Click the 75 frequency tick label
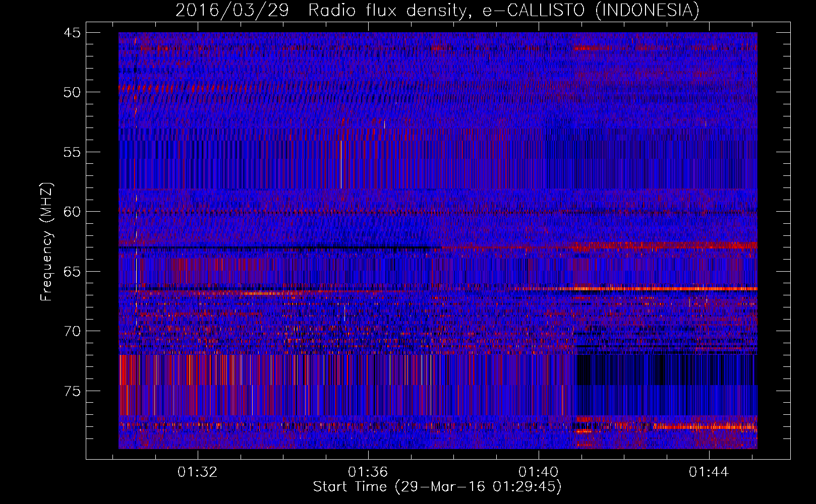 tap(72, 391)
